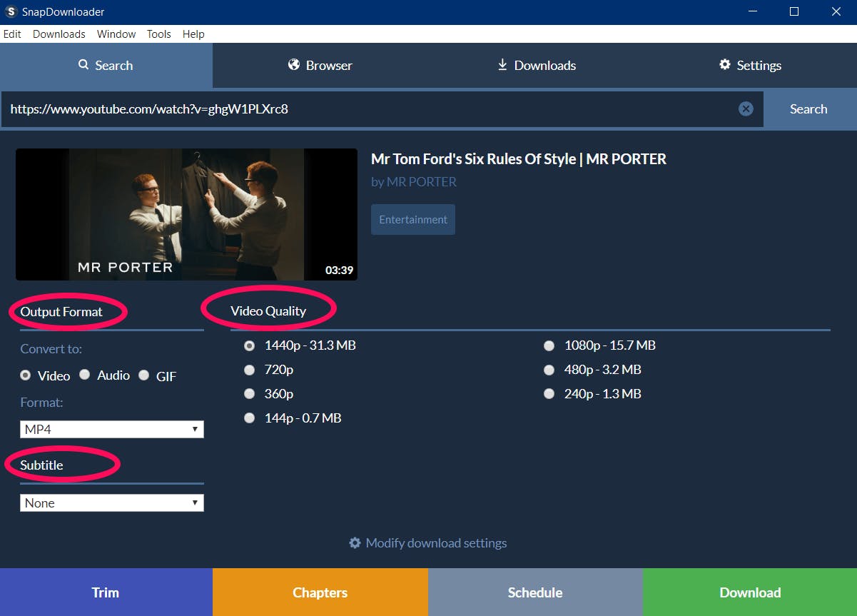Choose 240p - 1.3 MB quality
857x616 pixels.
pyautogui.click(x=549, y=393)
